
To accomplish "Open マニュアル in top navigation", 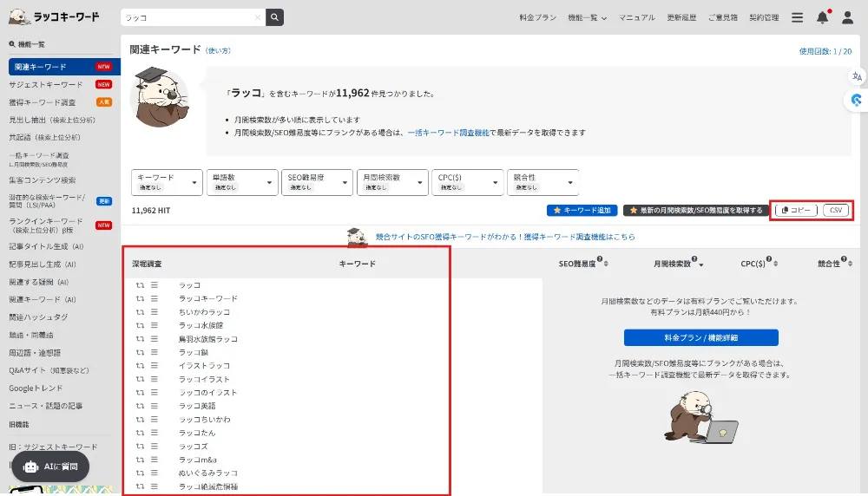I will point(636,17).
